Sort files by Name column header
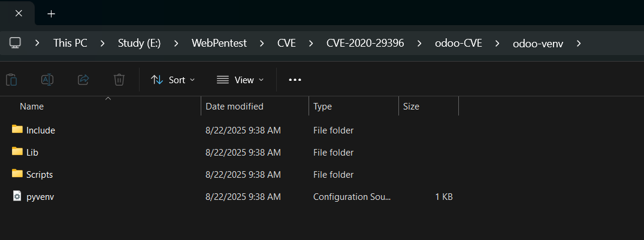 [x=32, y=107]
